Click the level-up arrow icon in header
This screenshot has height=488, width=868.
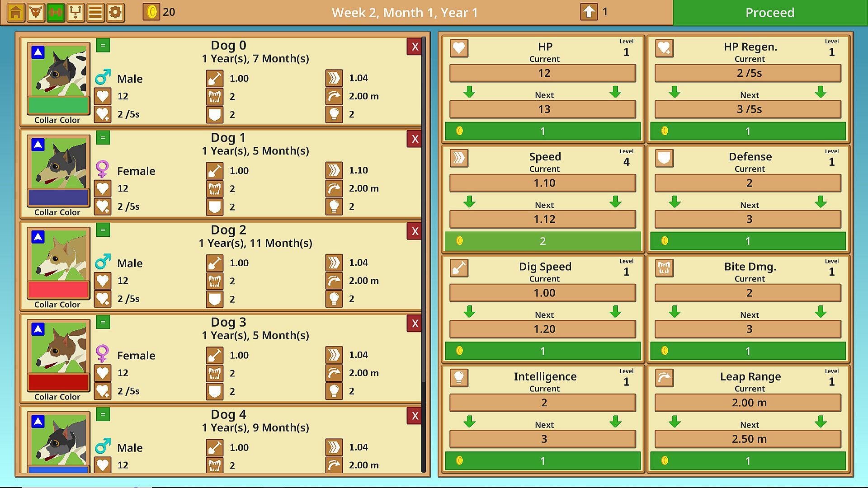tap(589, 12)
